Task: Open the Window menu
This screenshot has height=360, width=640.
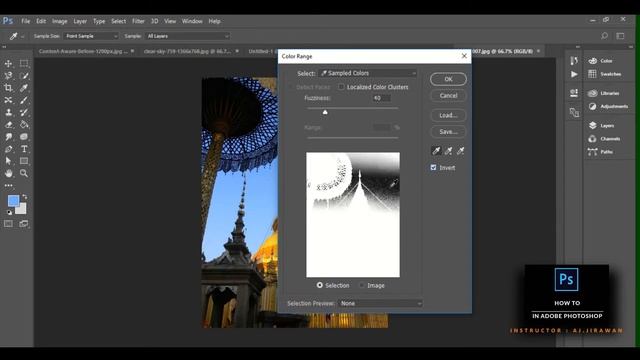Action: (x=192, y=21)
